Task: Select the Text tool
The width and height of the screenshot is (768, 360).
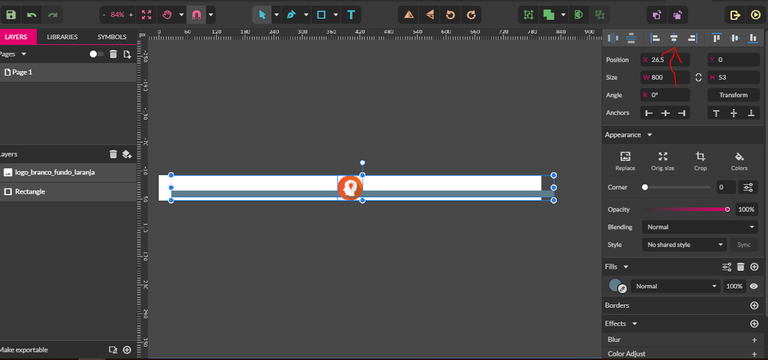Action: click(x=351, y=15)
